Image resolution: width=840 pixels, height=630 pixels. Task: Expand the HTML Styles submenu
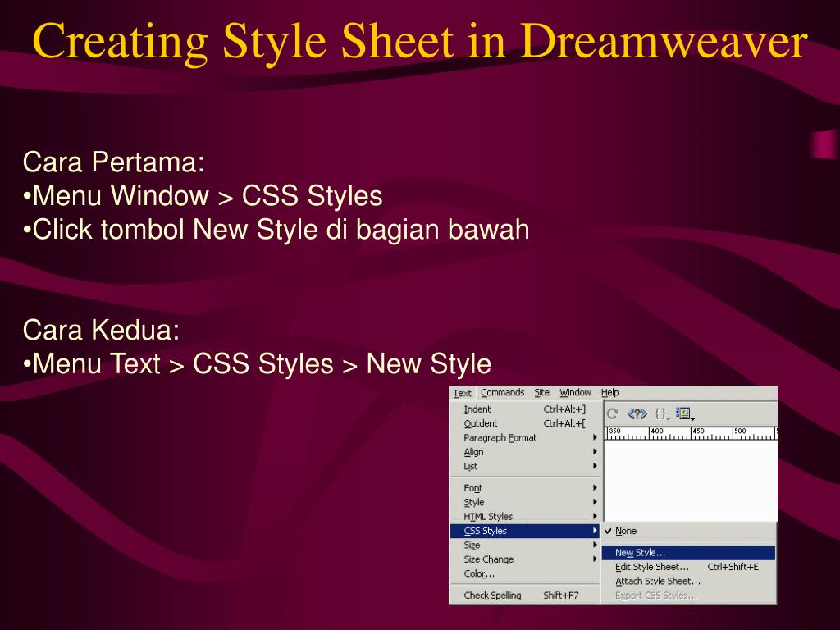[525, 517]
